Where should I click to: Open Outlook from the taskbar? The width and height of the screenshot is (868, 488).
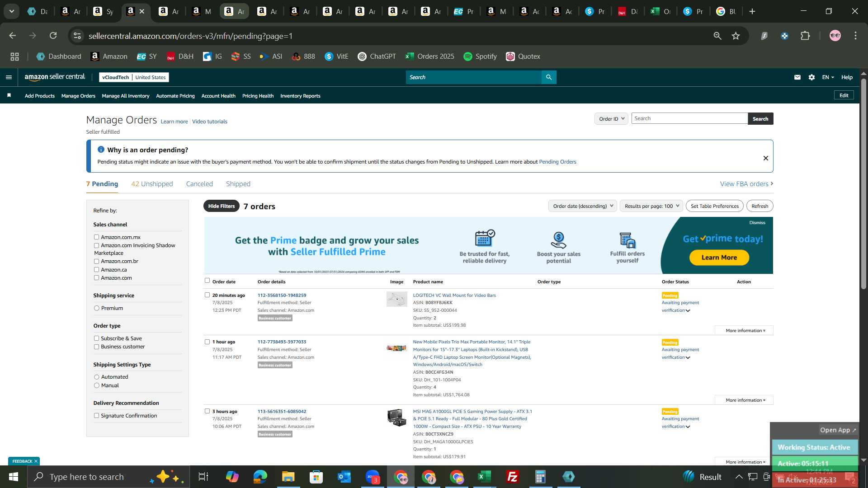tap(344, 477)
